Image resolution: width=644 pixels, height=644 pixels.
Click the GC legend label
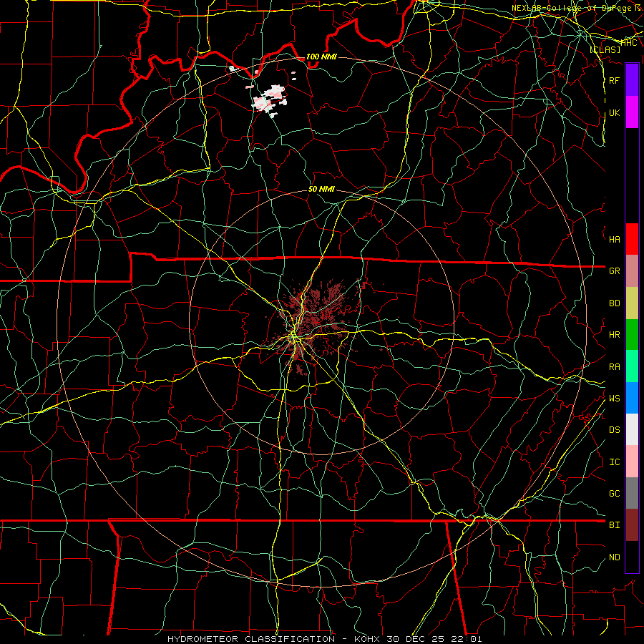tap(615, 493)
